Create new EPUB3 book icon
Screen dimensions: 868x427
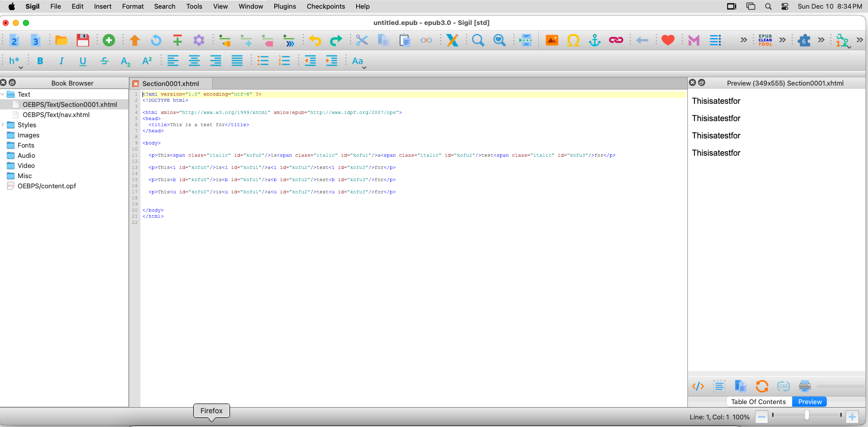click(36, 40)
